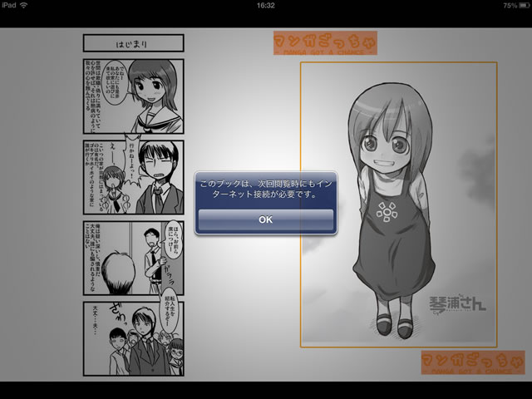Tap the 16:32 clock in status bar
Image resolution: width=532 pixels, height=399 pixels.
point(266,6)
